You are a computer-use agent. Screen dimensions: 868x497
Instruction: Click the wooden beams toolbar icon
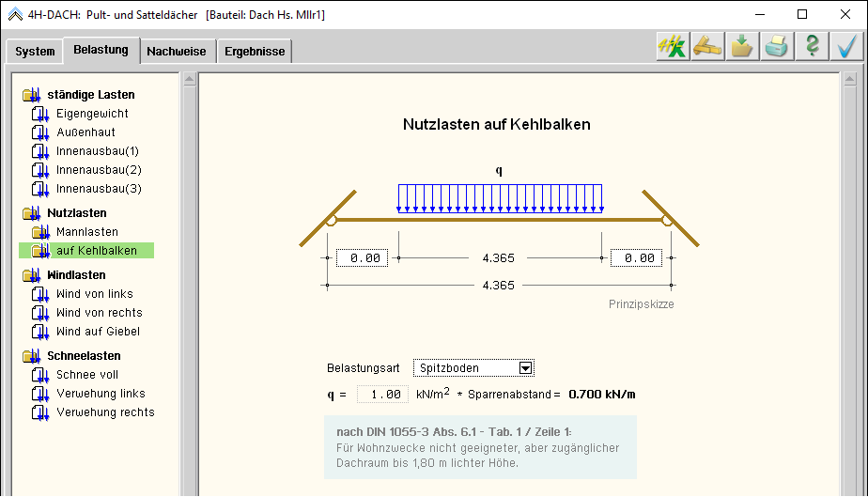click(x=706, y=47)
